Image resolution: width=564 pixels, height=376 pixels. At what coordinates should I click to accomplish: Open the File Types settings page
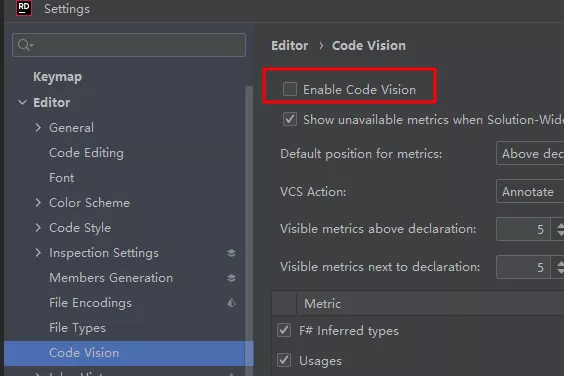pyautogui.click(x=77, y=328)
